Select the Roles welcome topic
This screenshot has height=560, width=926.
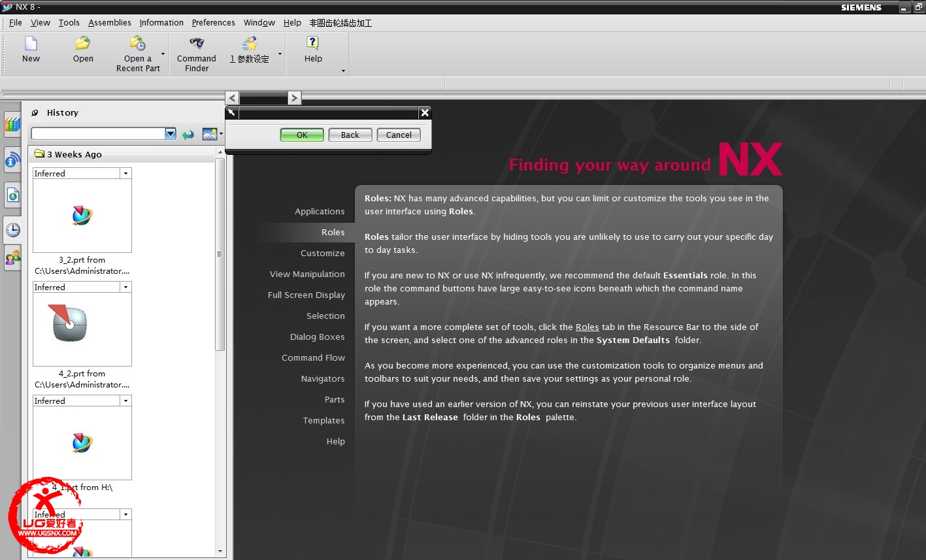click(333, 232)
